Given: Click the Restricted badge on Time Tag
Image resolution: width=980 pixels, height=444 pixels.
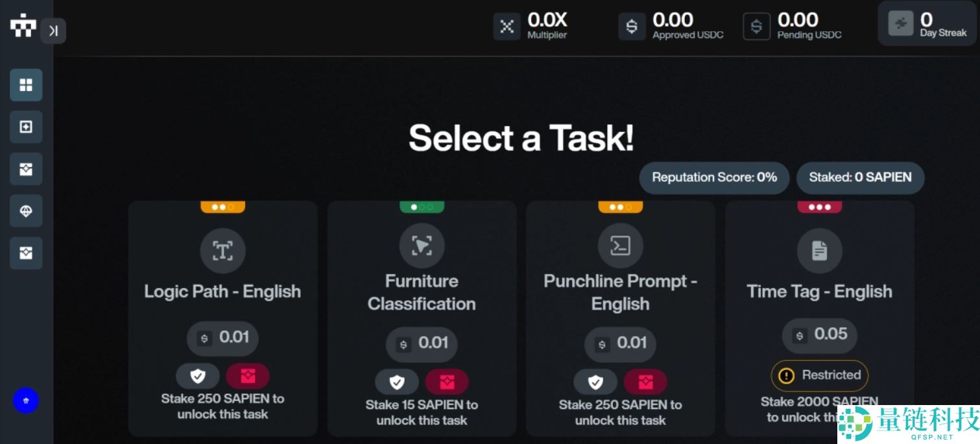Looking at the screenshot, I should (x=819, y=375).
